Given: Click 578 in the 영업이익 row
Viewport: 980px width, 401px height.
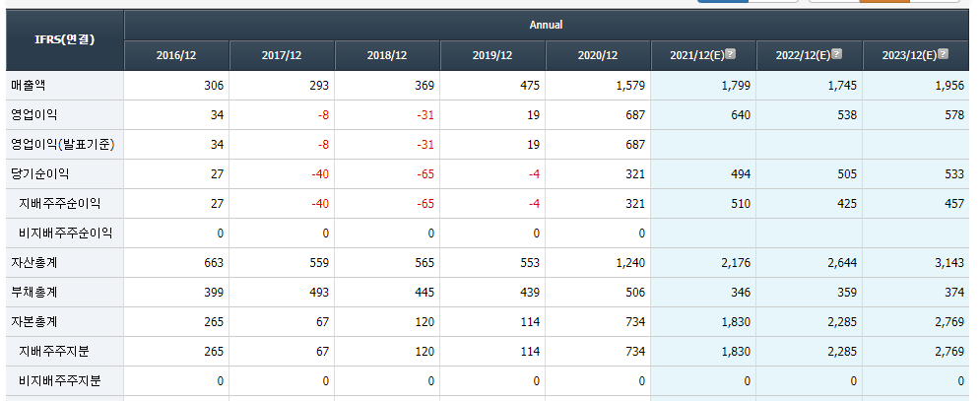Looking at the screenshot, I should click(x=954, y=115).
